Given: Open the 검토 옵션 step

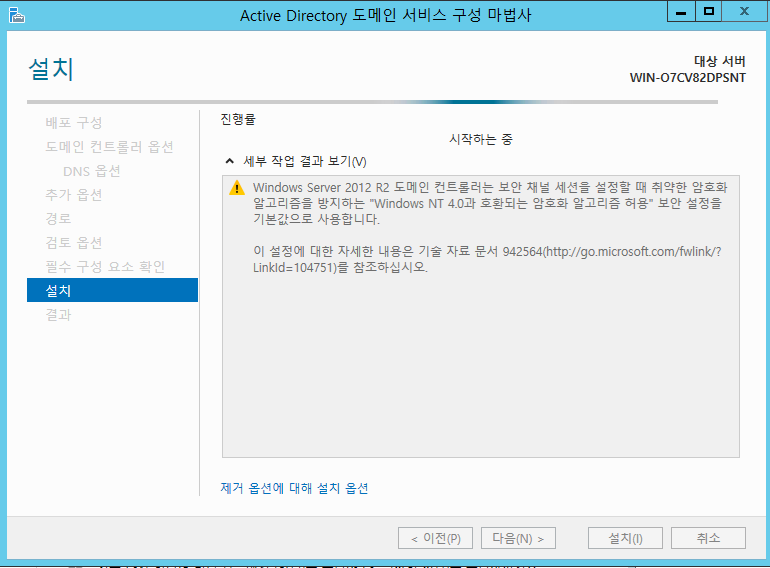Looking at the screenshot, I should pos(74,243).
